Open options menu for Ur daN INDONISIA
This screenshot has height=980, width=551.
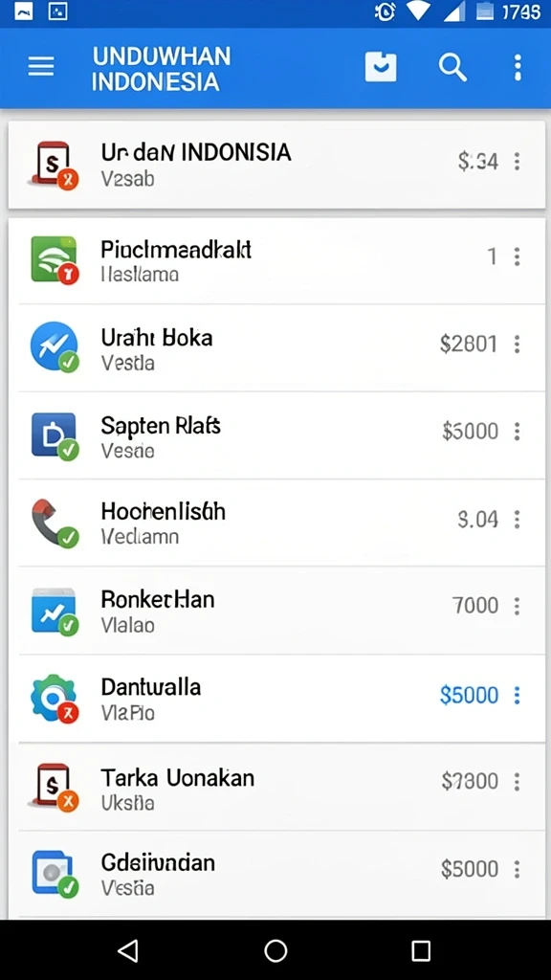(517, 162)
